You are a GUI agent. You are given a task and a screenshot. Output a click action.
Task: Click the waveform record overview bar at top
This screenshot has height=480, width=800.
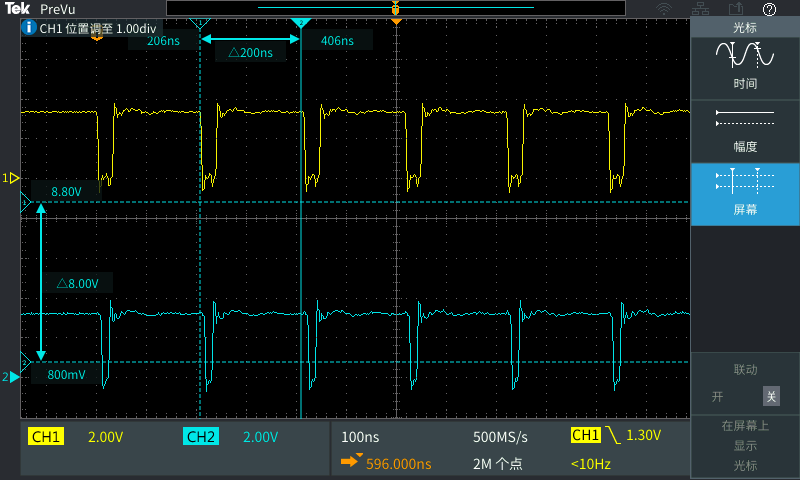(x=396, y=8)
